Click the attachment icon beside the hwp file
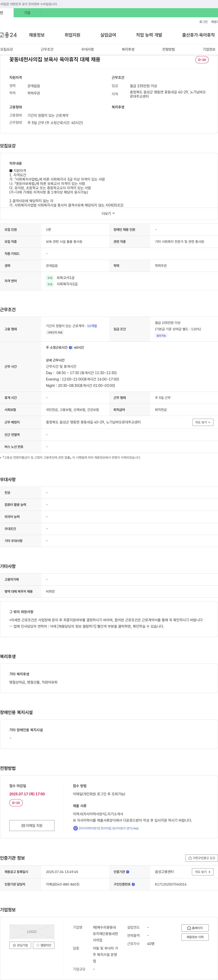 click(75, 828)
